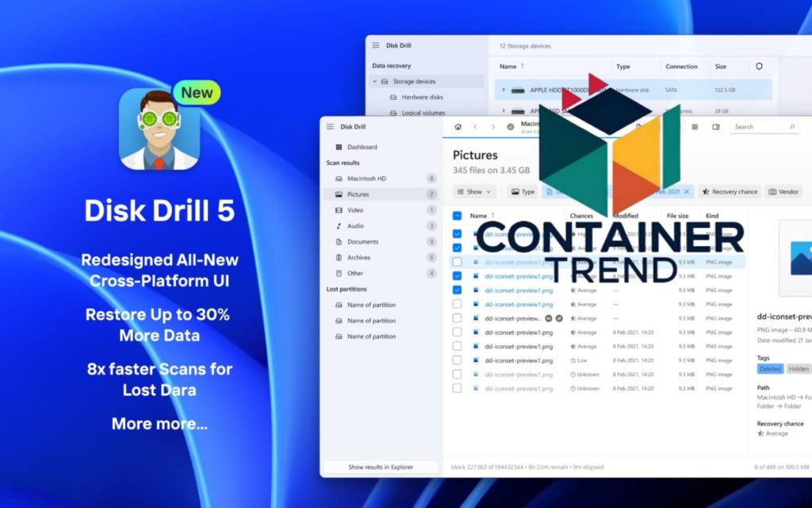Click the Kind column header

tap(712, 216)
